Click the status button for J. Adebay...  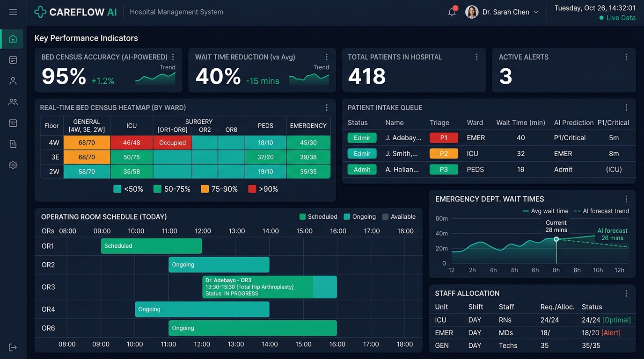(x=362, y=138)
